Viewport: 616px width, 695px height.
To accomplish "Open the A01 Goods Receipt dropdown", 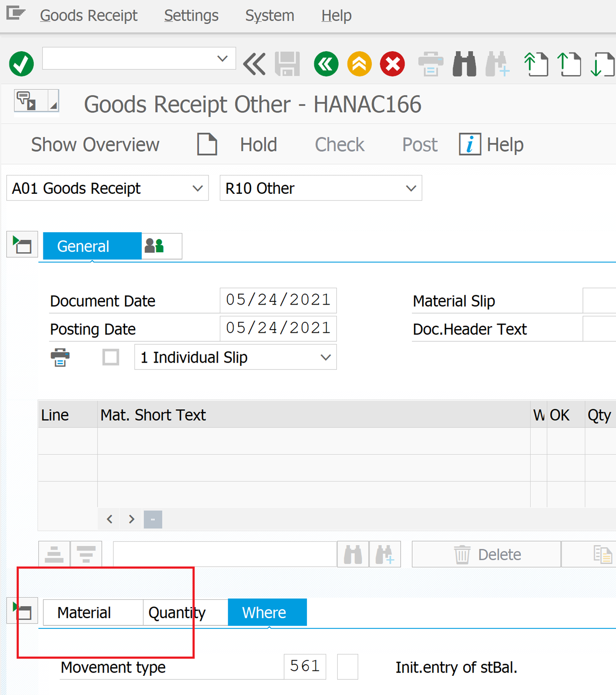I will coord(107,188).
